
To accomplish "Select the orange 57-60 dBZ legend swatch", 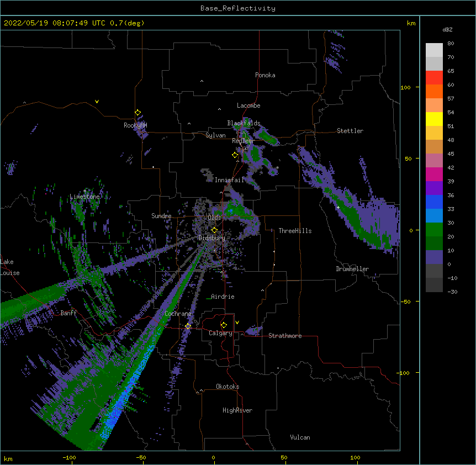I will (434, 91).
